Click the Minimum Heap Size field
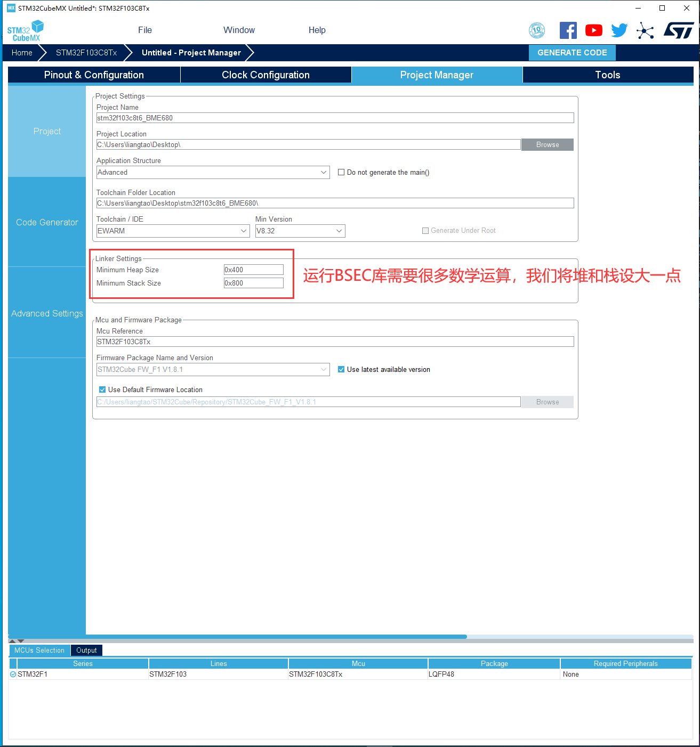The width and height of the screenshot is (700, 747). point(253,270)
